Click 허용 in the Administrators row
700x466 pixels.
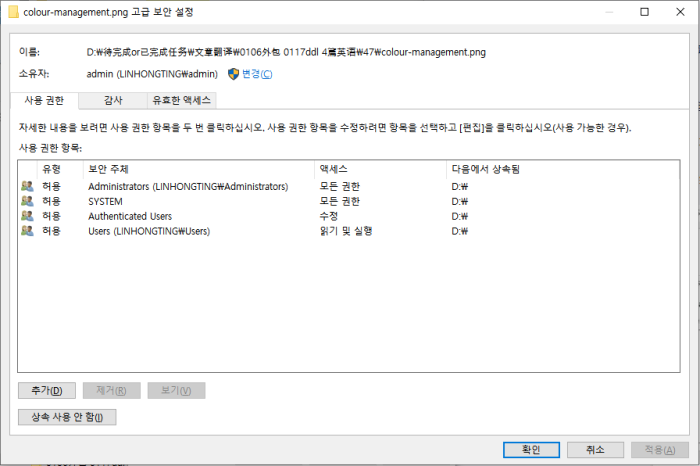click(51, 187)
